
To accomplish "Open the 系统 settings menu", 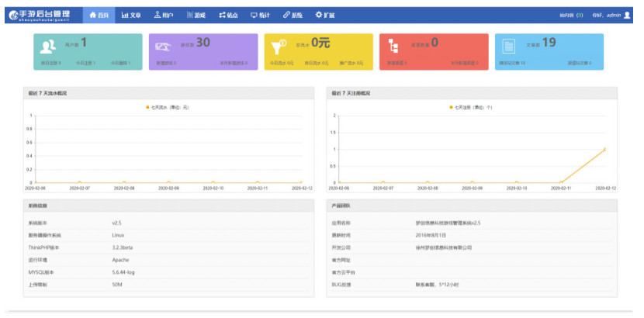I will click(293, 15).
